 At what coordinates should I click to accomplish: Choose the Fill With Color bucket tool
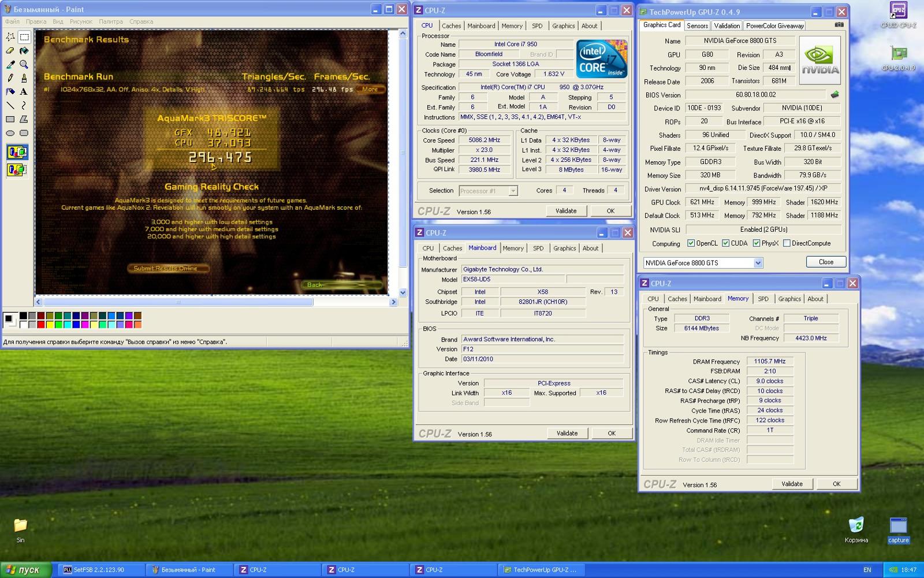pos(24,51)
